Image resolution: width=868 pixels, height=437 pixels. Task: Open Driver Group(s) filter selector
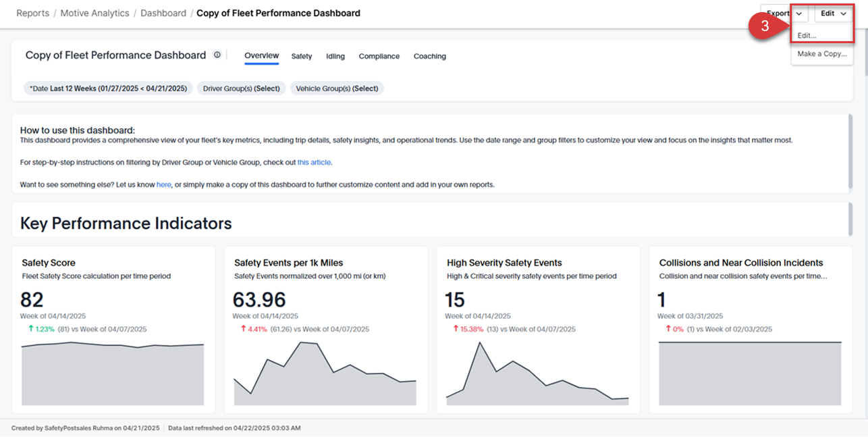click(x=241, y=88)
